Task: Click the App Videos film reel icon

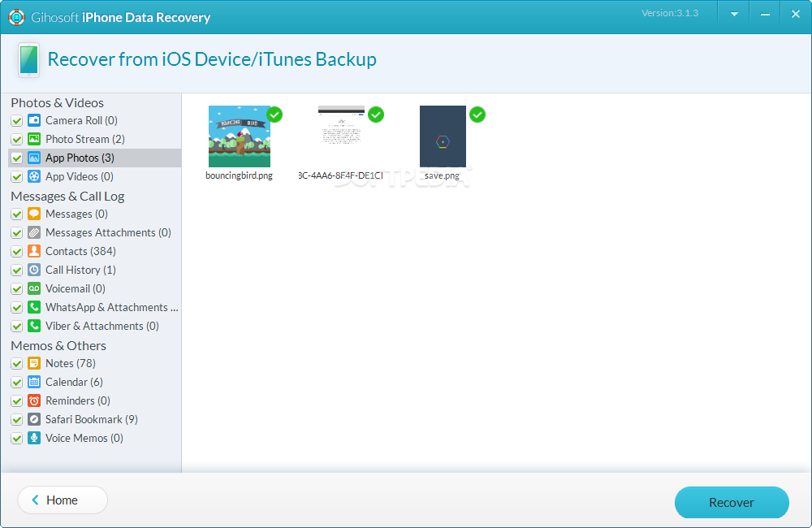Action: 34,176
